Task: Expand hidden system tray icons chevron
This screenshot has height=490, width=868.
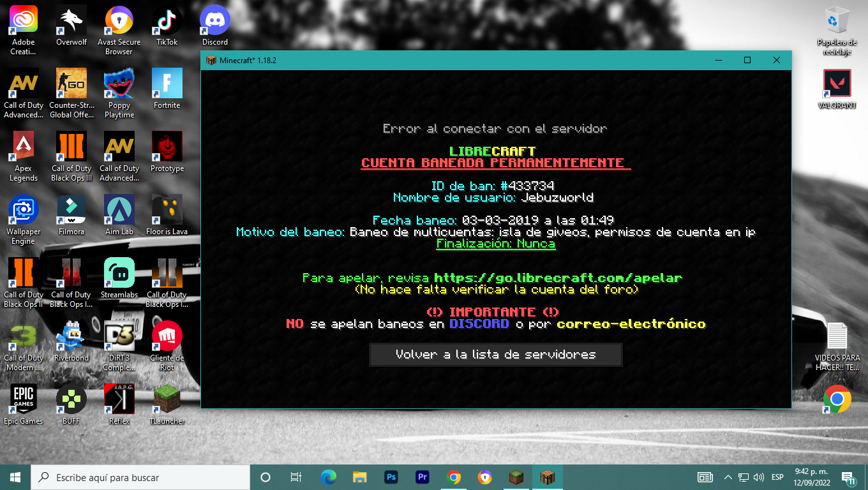Action: (x=728, y=477)
